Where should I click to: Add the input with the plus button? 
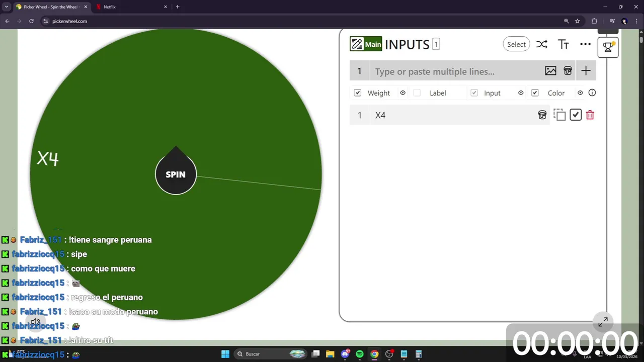coord(586,71)
